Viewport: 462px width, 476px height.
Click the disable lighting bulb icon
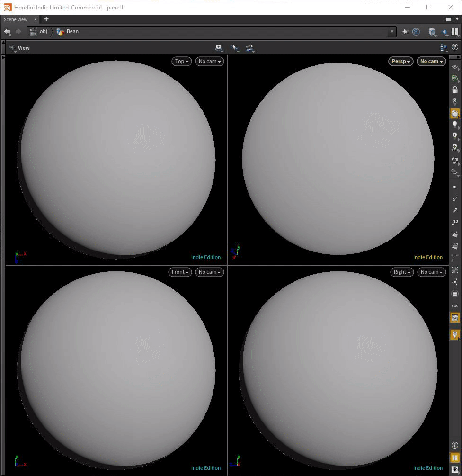pos(455,101)
